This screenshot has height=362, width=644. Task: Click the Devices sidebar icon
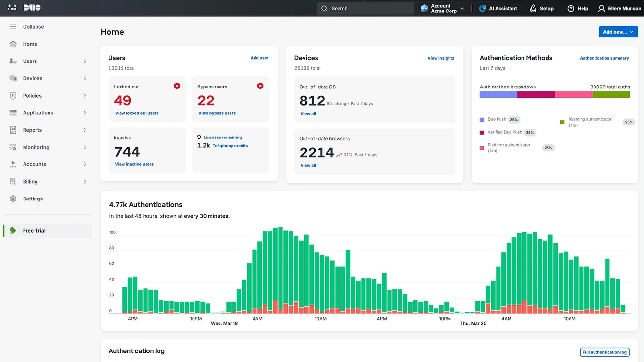(x=13, y=78)
